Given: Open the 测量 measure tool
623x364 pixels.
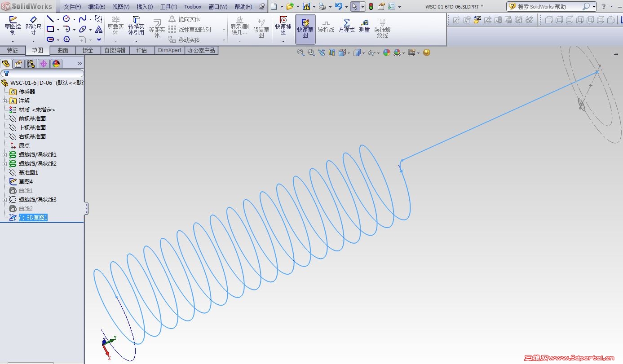Looking at the screenshot, I should [x=364, y=26].
